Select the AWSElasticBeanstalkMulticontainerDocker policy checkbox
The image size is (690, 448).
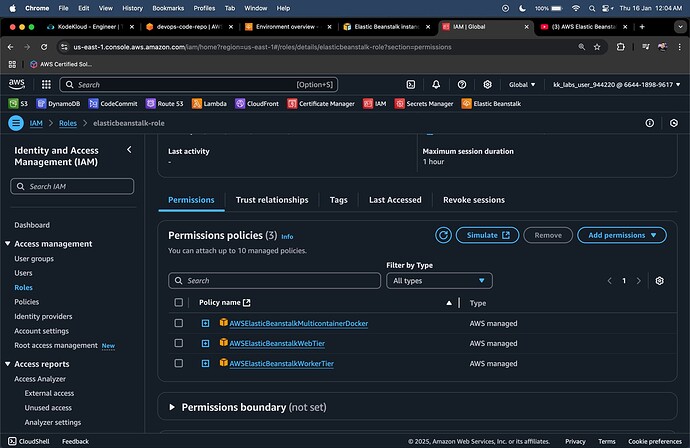click(179, 323)
